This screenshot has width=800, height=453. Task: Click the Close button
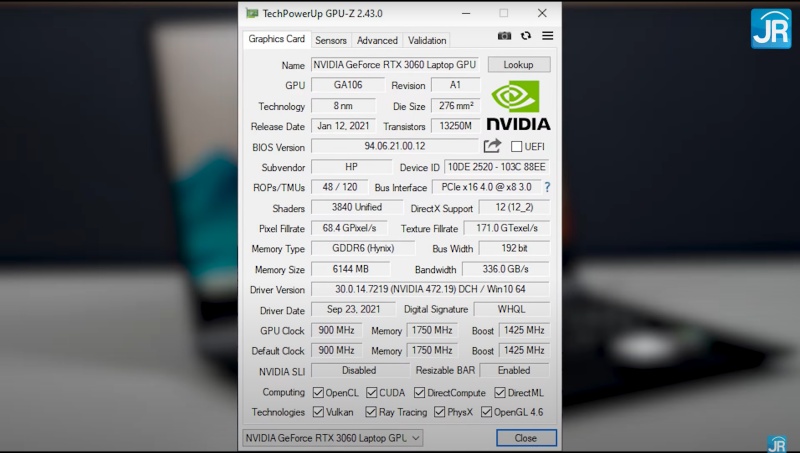(526, 438)
